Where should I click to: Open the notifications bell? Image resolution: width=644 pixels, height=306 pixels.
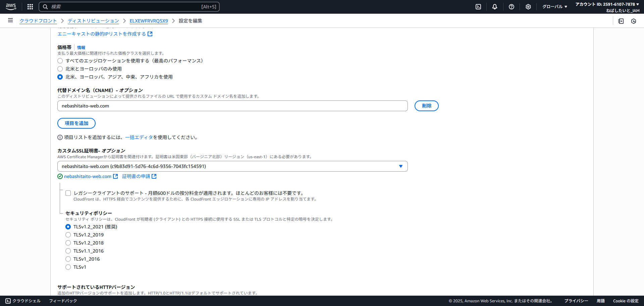[495, 7]
